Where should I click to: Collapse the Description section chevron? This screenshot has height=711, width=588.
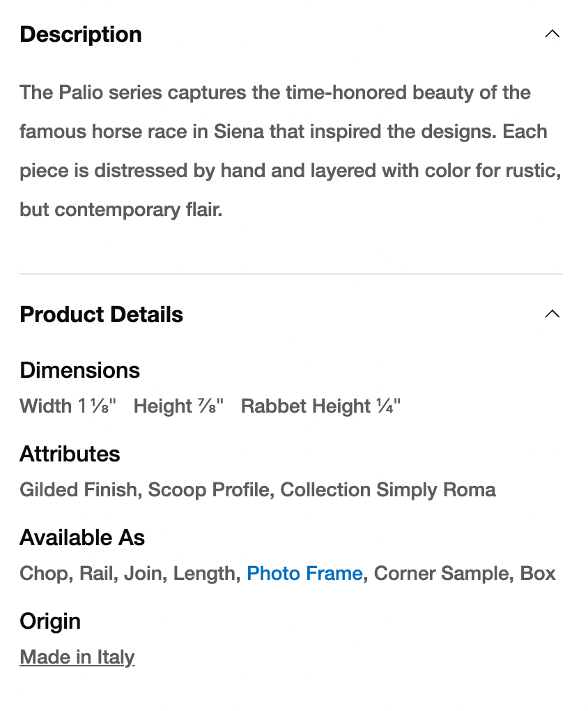pyautogui.click(x=552, y=34)
